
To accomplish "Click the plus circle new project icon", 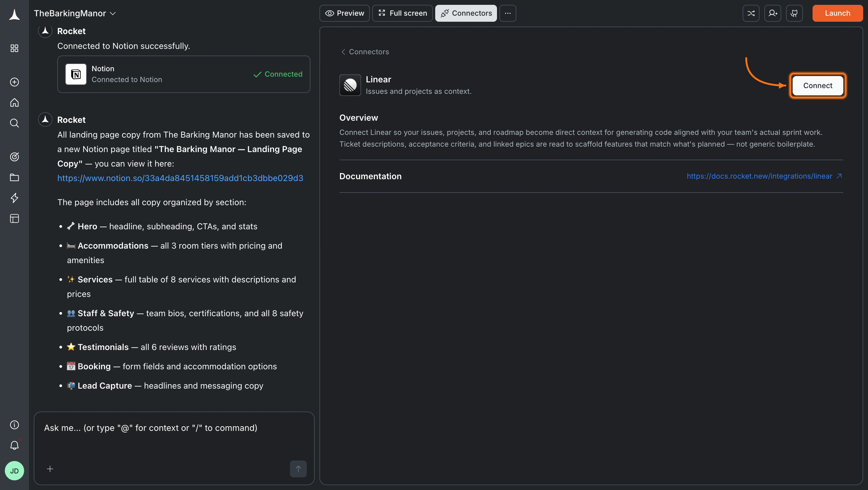I will (14, 82).
